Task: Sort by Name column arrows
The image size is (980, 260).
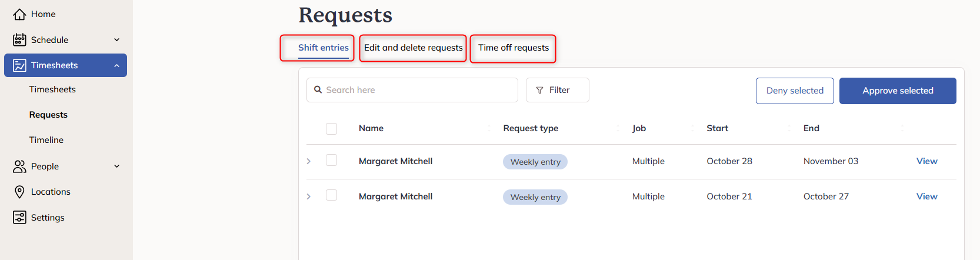Action: 489,128
